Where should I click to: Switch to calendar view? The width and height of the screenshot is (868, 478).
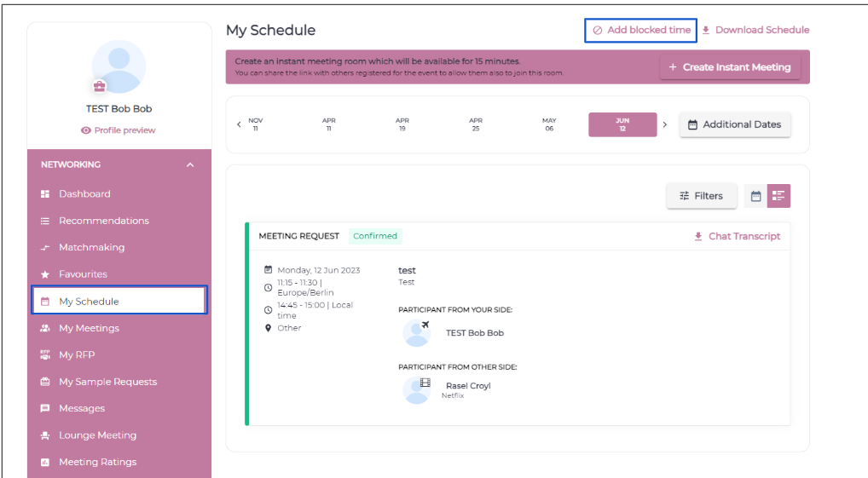point(755,196)
